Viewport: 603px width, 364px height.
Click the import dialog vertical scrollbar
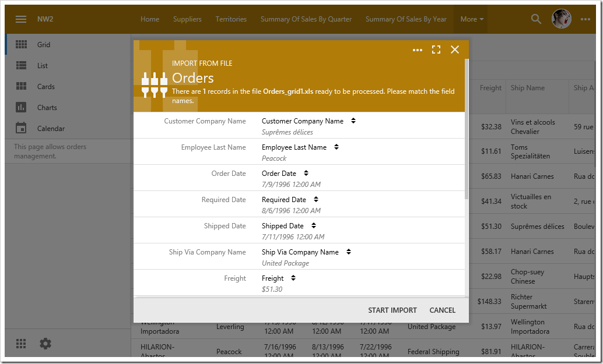467,129
